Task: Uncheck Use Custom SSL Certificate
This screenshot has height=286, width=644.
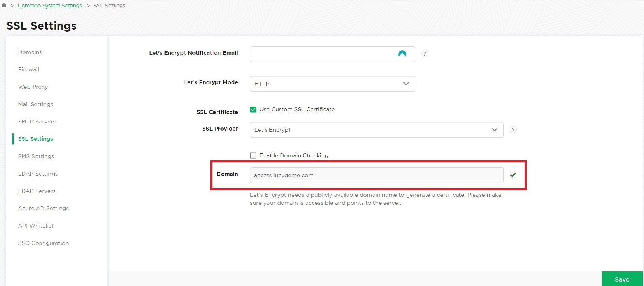Action: (253, 110)
